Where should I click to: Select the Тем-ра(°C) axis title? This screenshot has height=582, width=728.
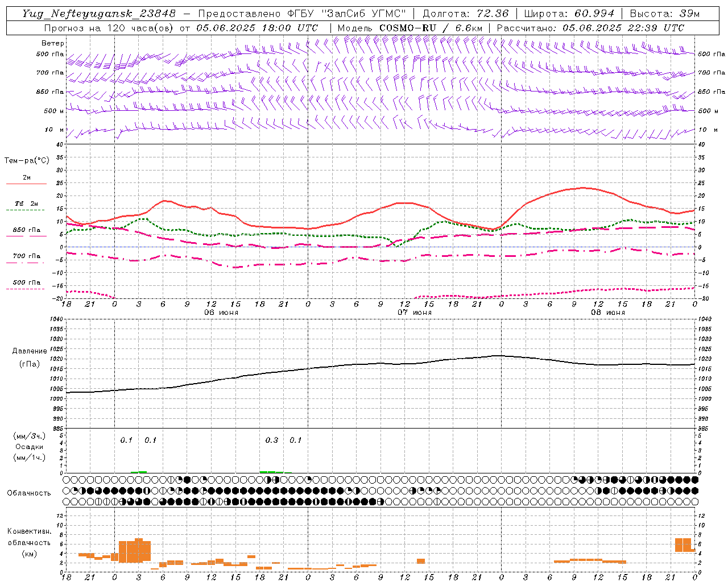(27, 161)
